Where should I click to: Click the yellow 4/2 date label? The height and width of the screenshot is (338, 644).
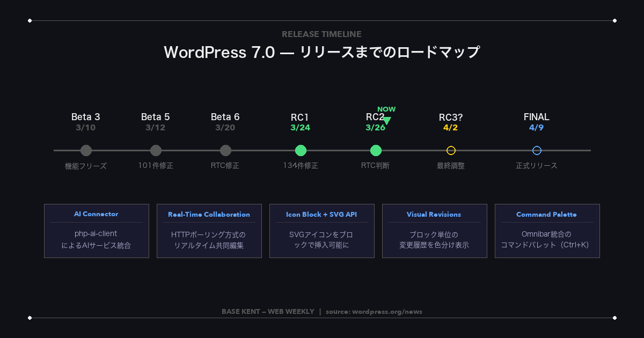[451, 128]
